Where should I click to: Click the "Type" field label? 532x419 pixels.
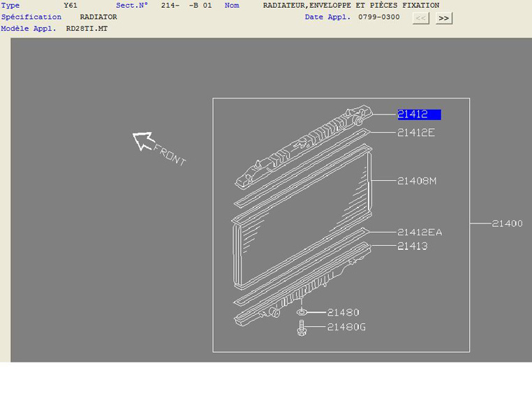click(x=10, y=6)
